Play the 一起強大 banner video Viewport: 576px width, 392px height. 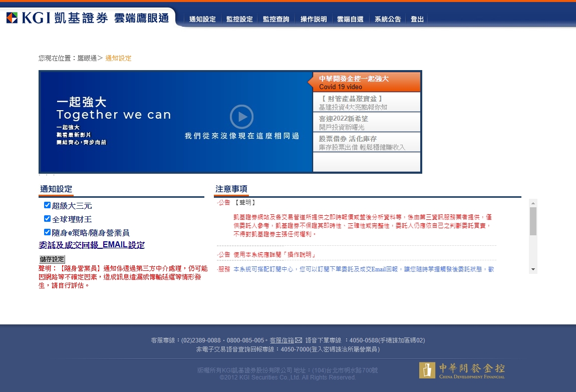click(x=241, y=117)
